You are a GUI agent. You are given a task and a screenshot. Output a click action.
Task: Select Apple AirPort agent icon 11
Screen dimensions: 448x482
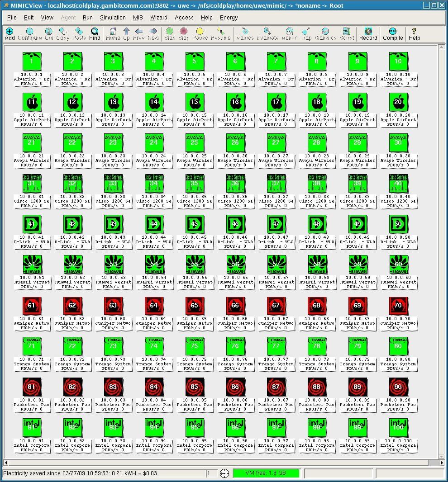point(32,102)
